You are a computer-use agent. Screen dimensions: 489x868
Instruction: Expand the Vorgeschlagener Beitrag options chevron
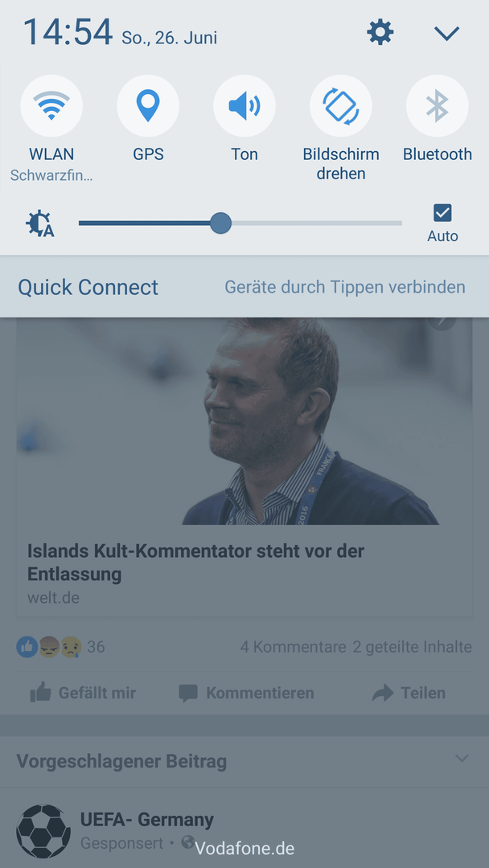[462, 758]
